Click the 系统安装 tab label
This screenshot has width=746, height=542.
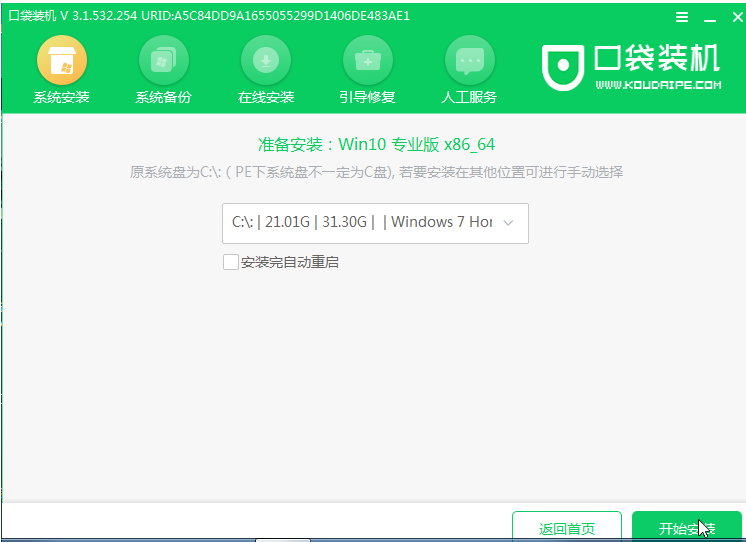click(61, 98)
